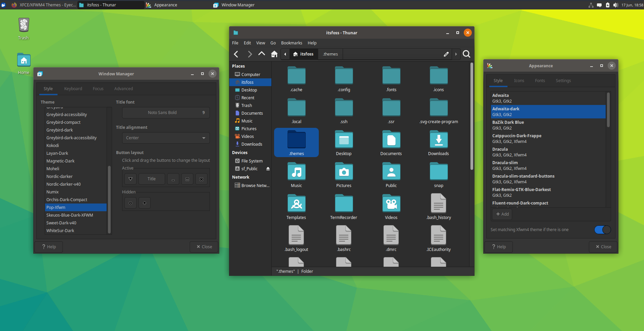Screen dimensions: 644x331
Task: Expand the back navigation history arrow
Action: (285, 54)
